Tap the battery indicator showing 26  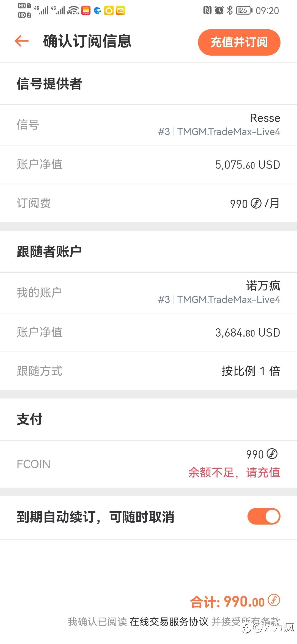[244, 10]
